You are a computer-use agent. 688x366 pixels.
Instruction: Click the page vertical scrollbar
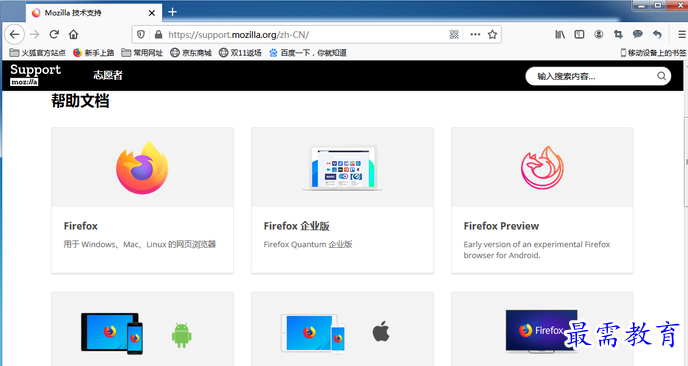click(x=685, y=162)
